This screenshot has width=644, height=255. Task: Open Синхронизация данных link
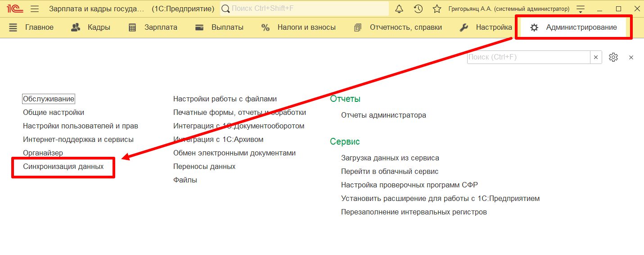click(x=63, y=166)
